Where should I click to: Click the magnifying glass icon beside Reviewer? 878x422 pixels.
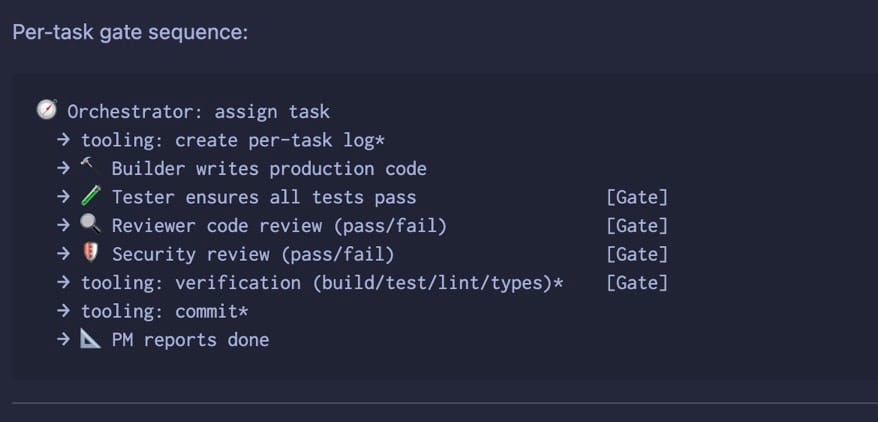(x=90, y=225)
